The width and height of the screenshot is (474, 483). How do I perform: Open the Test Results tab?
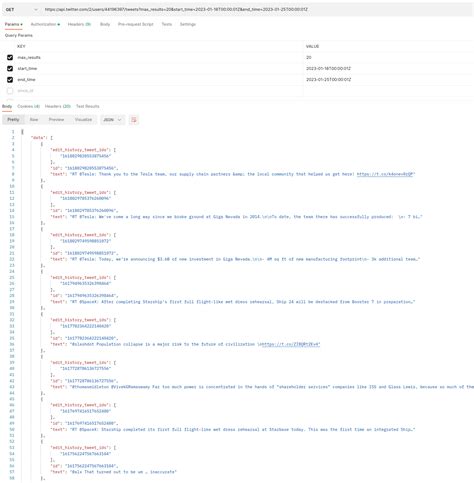click(x=88, y=106)
